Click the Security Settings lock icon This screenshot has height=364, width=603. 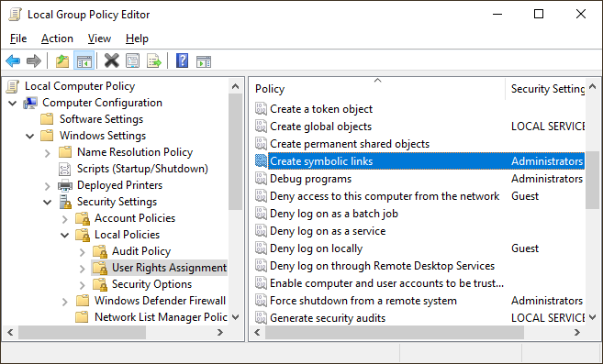coord(65,202)
